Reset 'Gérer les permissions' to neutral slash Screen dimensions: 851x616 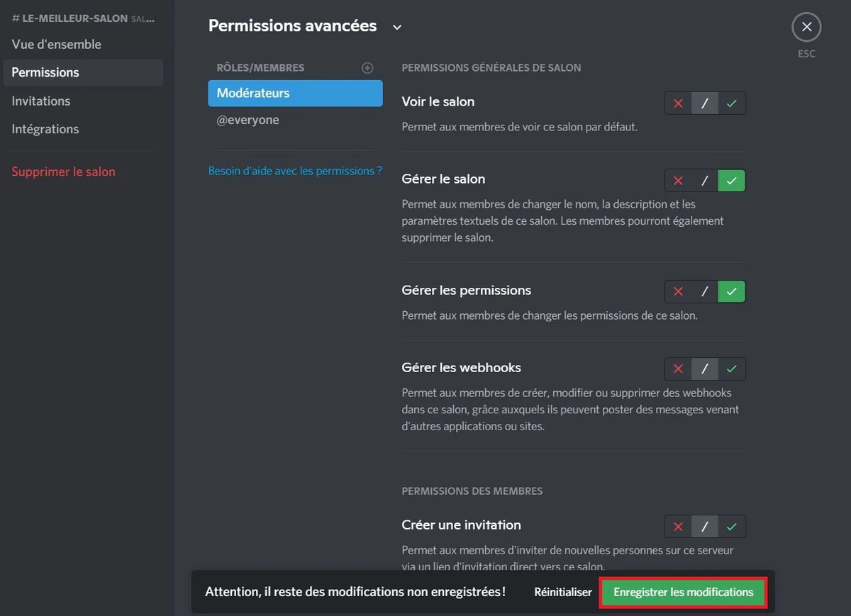pyautogui.click(x=705, y=291)
